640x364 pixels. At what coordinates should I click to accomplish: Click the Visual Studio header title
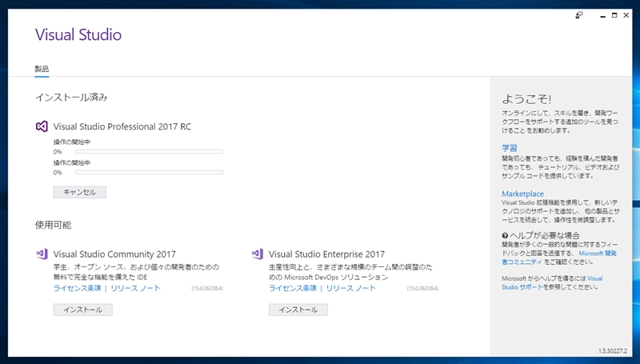pos(78,34)
